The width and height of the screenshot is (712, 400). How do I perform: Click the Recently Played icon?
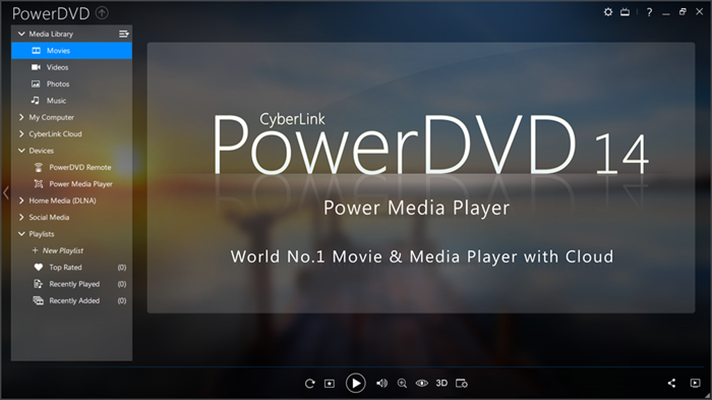pyautogui.click(x=38, y=284)
